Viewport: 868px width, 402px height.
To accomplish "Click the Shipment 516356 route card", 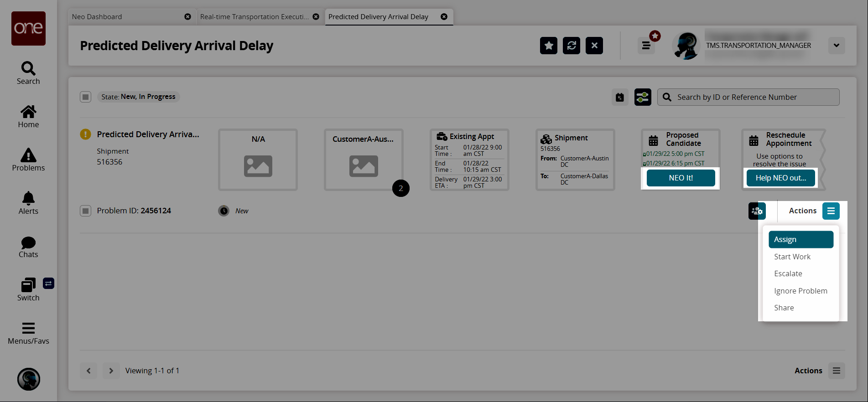I will point(575,160).
